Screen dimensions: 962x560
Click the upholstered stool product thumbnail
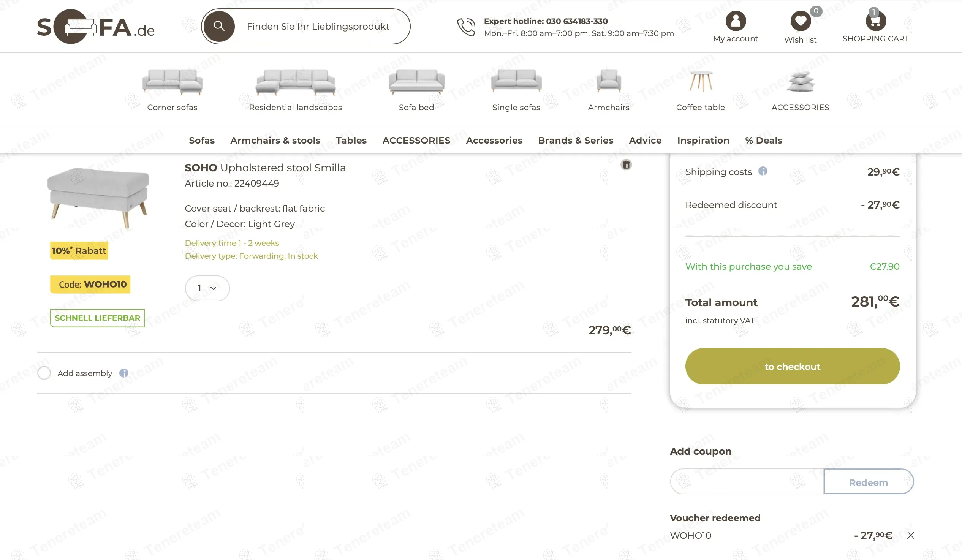coord(98,197)
